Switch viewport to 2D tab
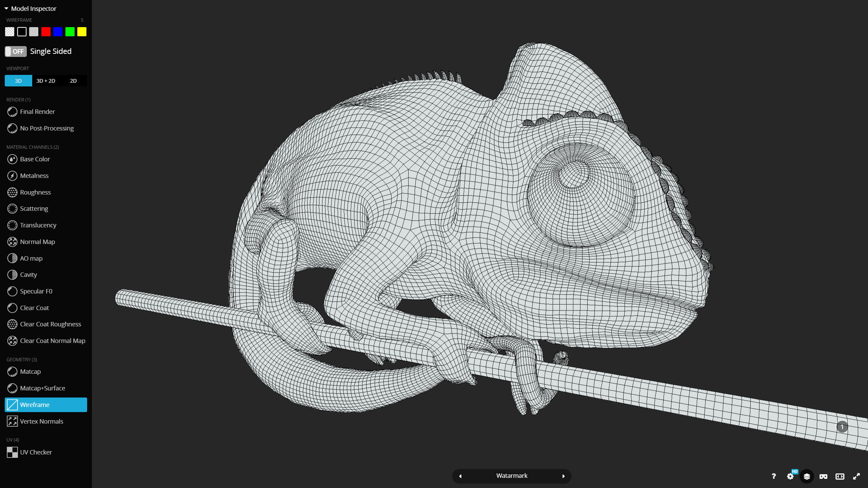The image size is (868, 488). click(x=73, y=81)
